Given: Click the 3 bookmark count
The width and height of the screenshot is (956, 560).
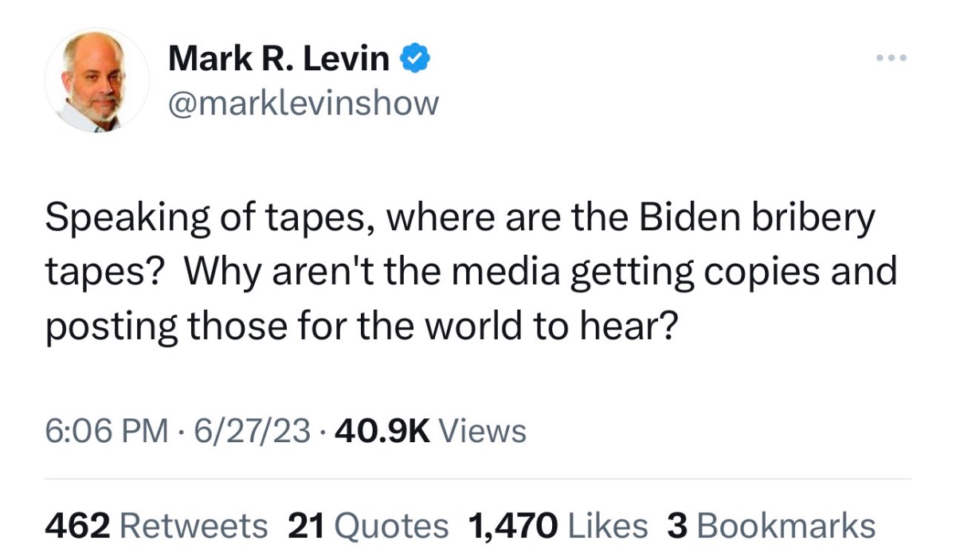Looking at the screenshot, I should [x=676, y=526].
